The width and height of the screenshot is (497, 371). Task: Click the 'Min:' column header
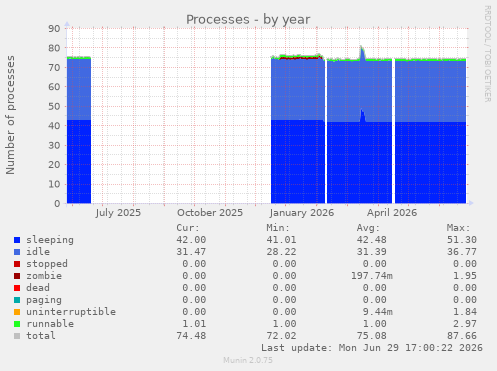(278, 228)
